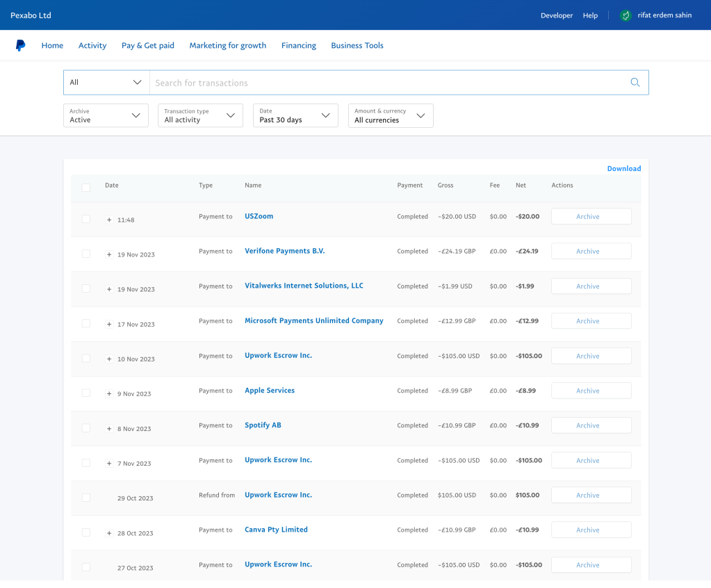Open the Spotify AB link
This screenshot has height=588, width=711.
coord(263,425)
